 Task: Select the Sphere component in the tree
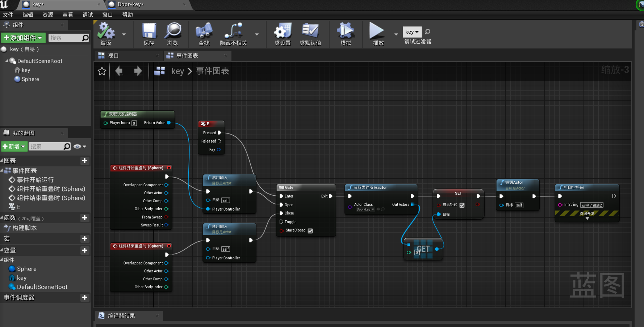(x=30, y=79)
